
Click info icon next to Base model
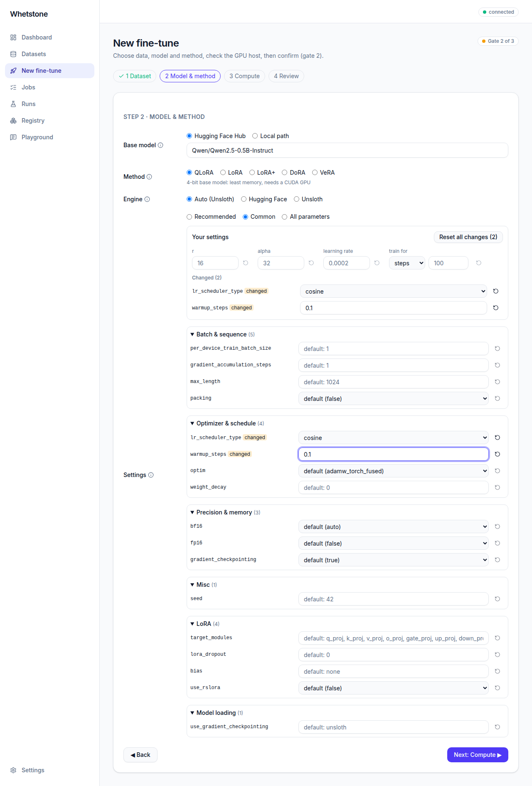coord(160,145)
